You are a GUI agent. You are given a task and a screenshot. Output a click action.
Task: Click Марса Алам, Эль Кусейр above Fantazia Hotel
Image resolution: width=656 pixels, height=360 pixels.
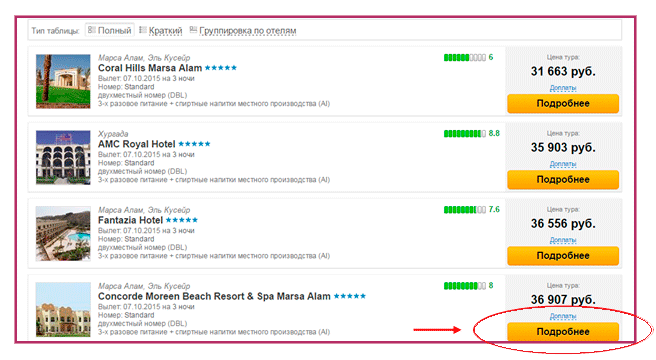click(144, 210)
